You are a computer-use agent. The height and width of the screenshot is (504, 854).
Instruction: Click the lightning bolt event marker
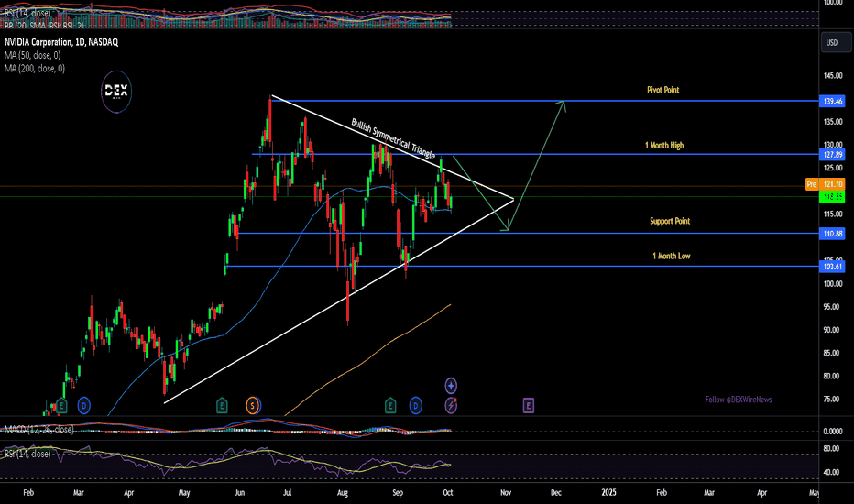coord(451,405)
